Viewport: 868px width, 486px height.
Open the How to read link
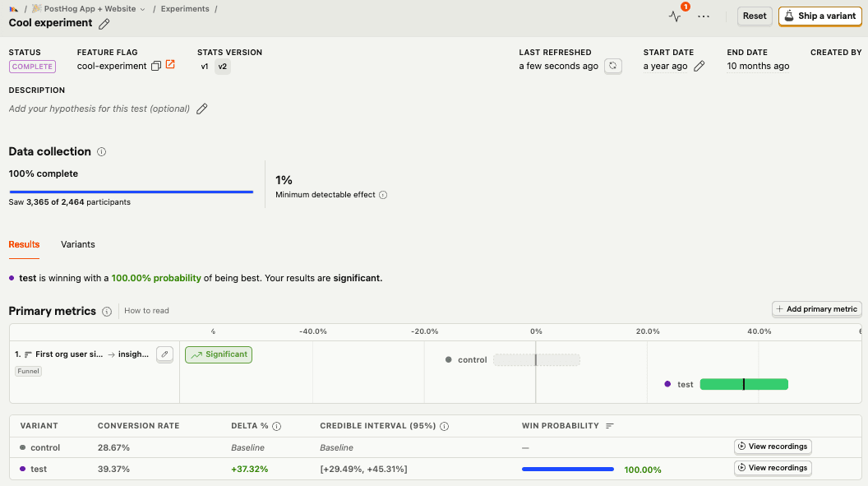tap(146, 311)
